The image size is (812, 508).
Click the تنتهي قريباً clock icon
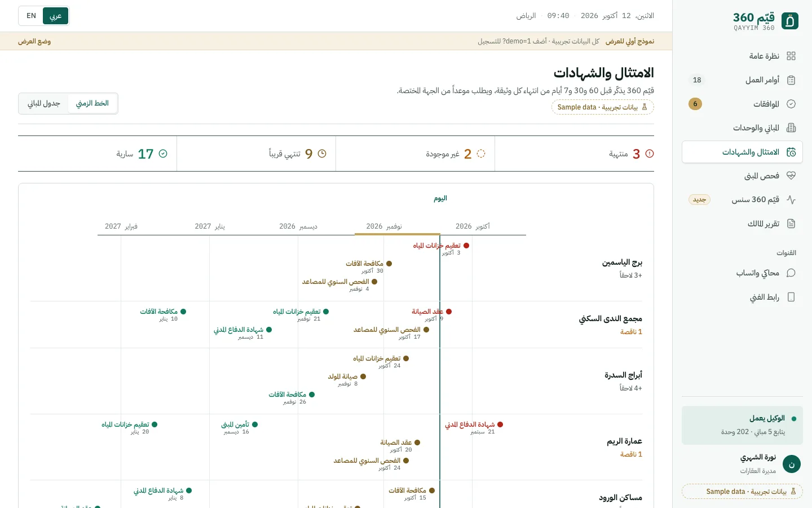pyautogui.click(x=322, y=154)
